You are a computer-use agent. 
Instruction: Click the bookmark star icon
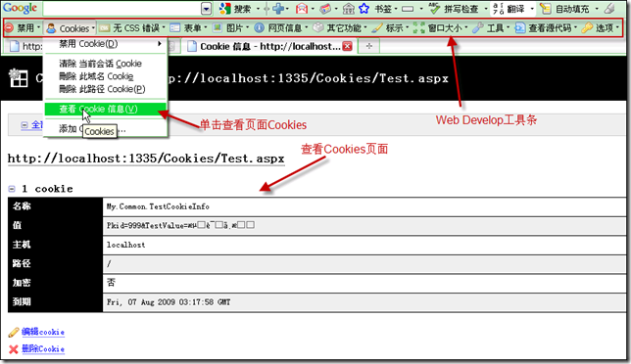364,9
